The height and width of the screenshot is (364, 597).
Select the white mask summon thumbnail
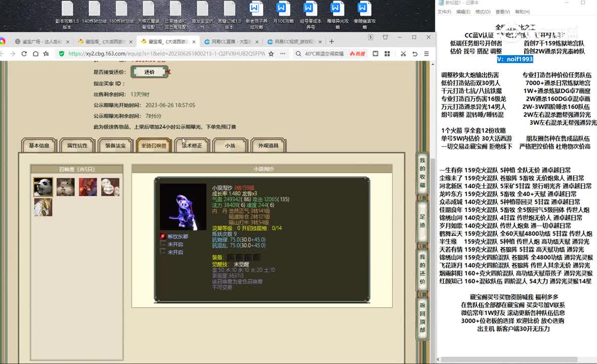110,187
